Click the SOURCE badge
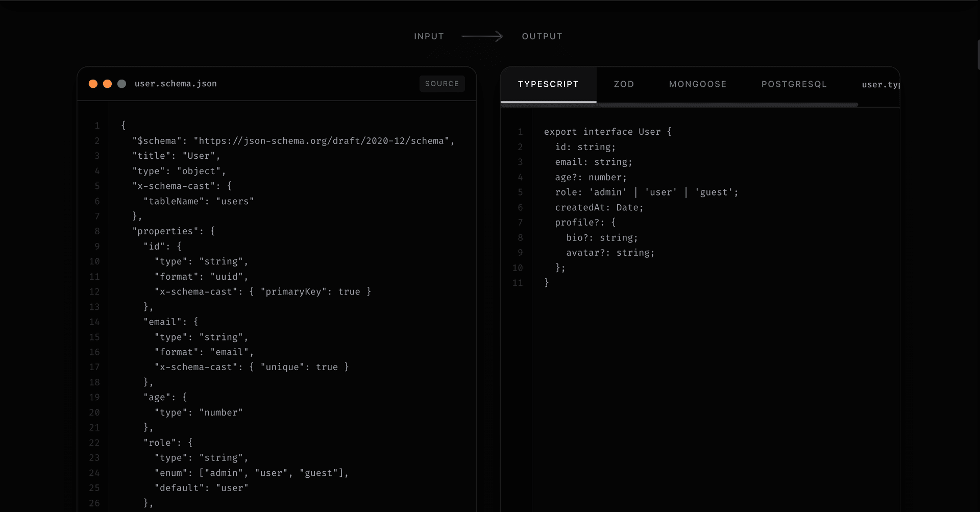 (x=442, y=84)
